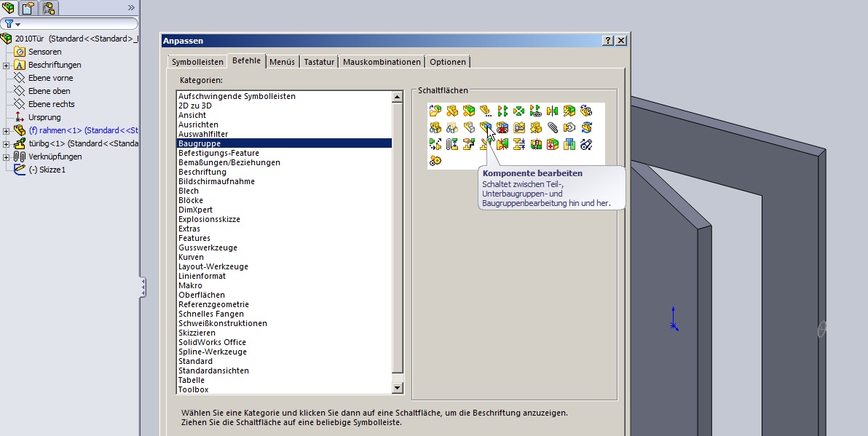Expand the Beschriftungen tree node
The image size is (868, 436).
pyautogui.click(x=6, y=66)
